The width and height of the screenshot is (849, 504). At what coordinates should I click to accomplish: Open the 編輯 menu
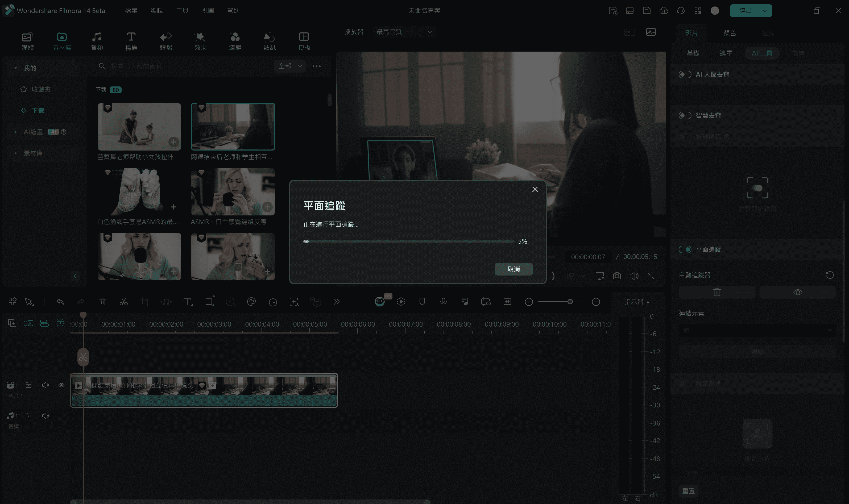pyautogui.click(x=157, y=11)
